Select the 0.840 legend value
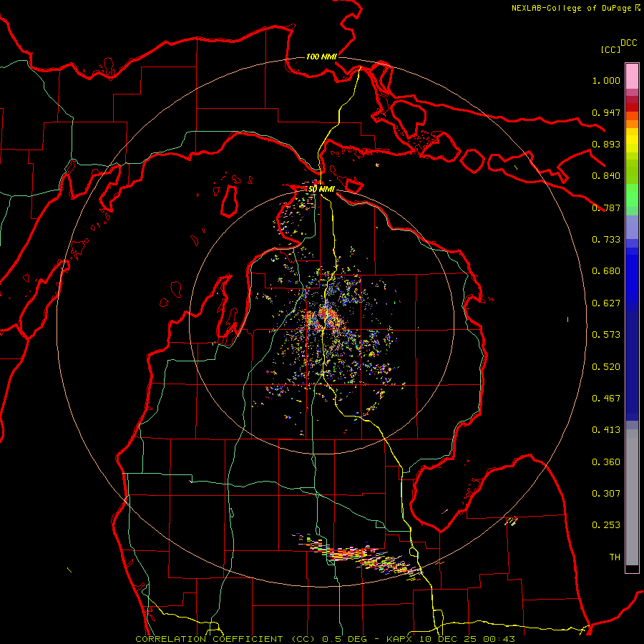This screenshot has height=644, width=644. click(606, 176)
